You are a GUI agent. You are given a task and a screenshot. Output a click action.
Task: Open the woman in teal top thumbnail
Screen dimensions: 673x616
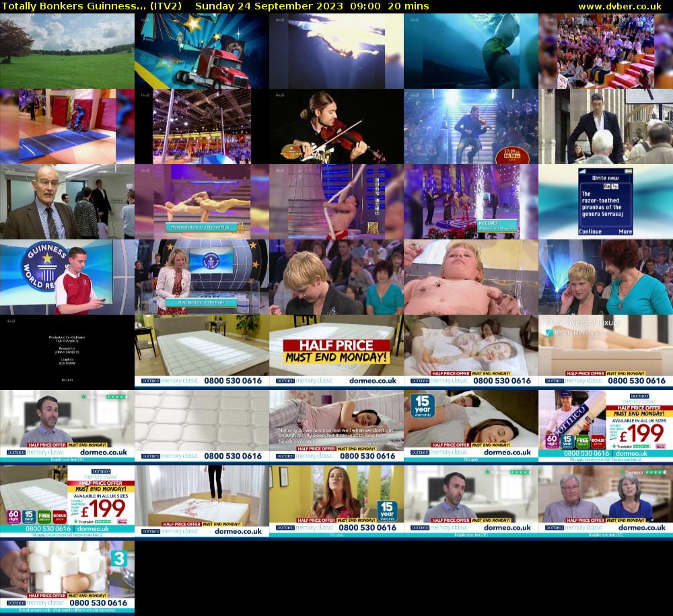click(606, 277)
